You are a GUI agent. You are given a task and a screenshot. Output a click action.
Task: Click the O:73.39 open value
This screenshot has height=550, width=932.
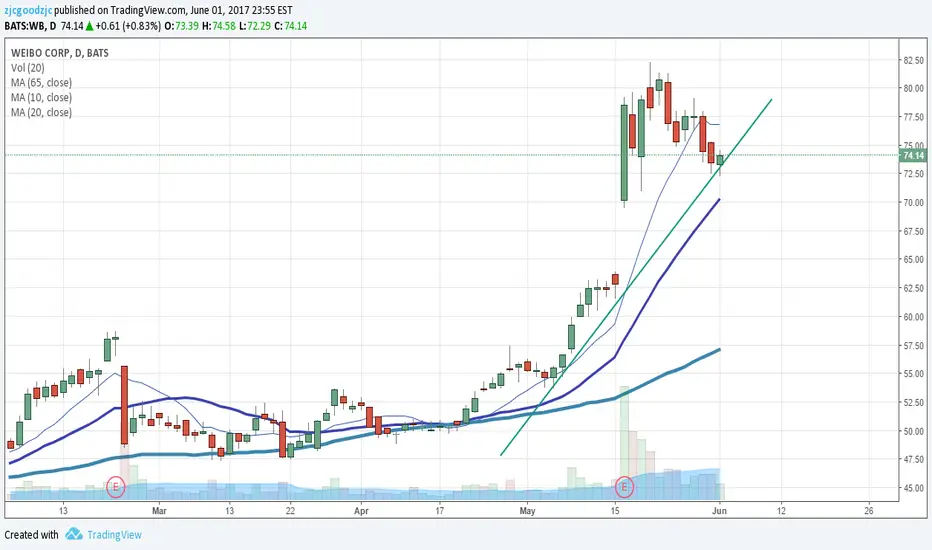(182, 26)
